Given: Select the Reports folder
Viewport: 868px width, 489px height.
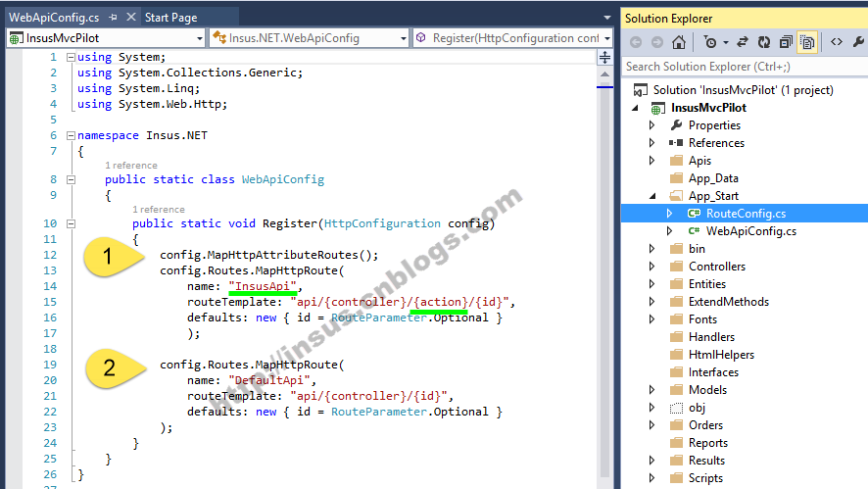Looking at the screenshot, I should click(x=708, y=443).
